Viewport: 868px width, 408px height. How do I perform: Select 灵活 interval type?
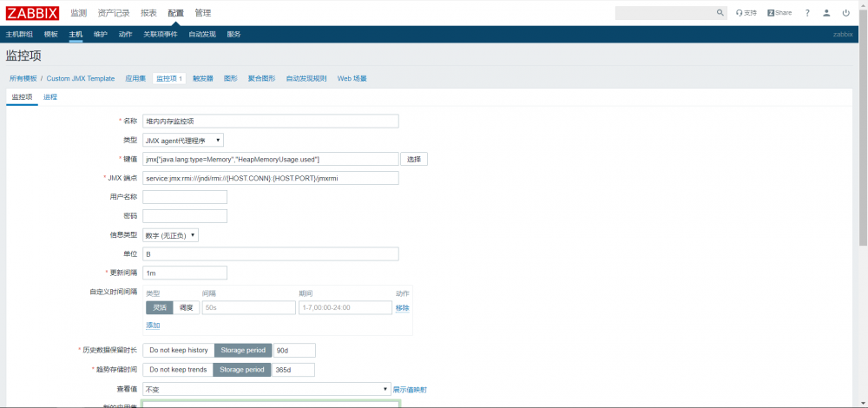(160, 308)
